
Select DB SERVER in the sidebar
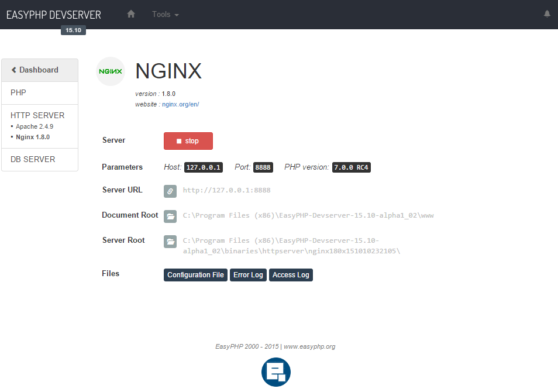pos(40,160)
